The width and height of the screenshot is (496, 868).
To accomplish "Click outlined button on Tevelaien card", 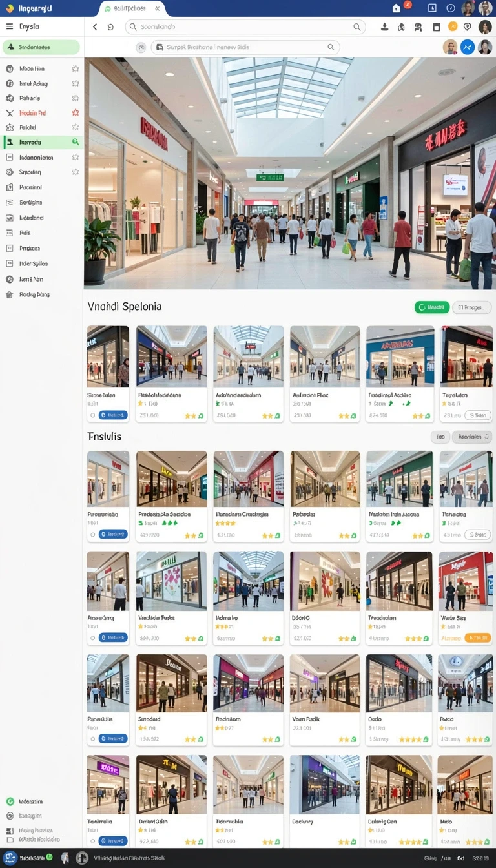I will 478,415.
